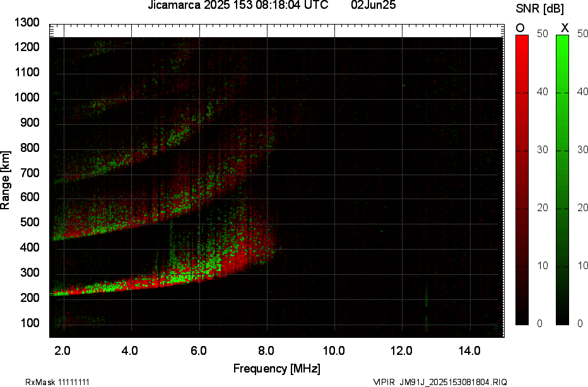Click the 1200 range tick label
The height and width of the screenshot is (387, 588).
(x=26, y=47)
